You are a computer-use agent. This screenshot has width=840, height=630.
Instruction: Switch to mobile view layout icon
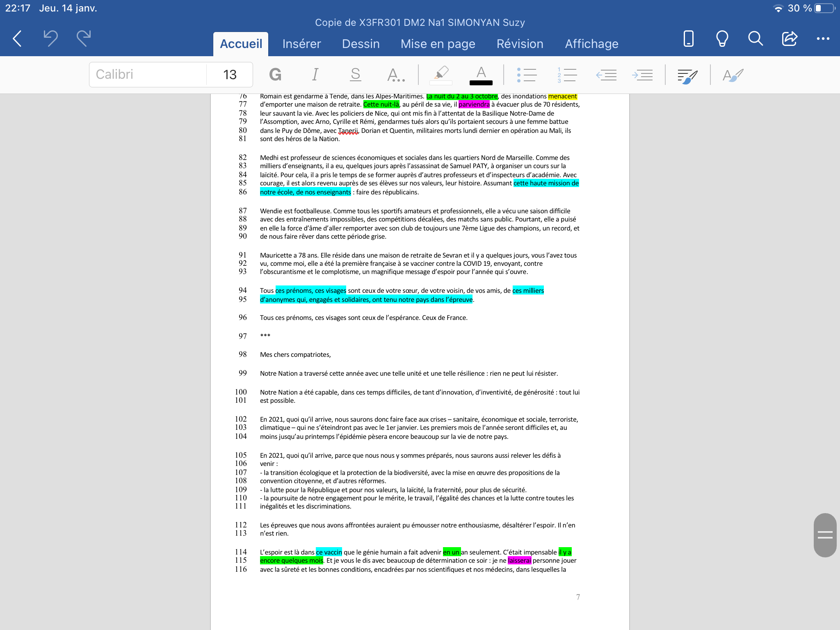[688, 39]
